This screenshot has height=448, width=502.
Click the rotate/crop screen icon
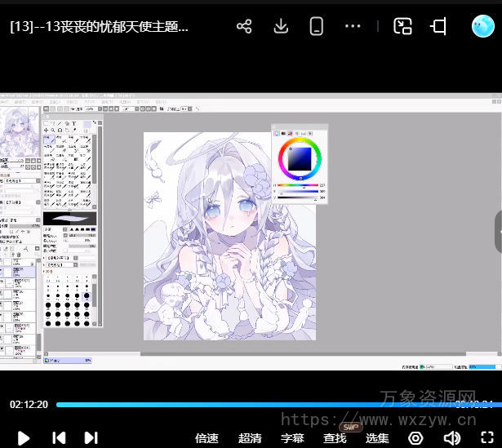(438, 26)
